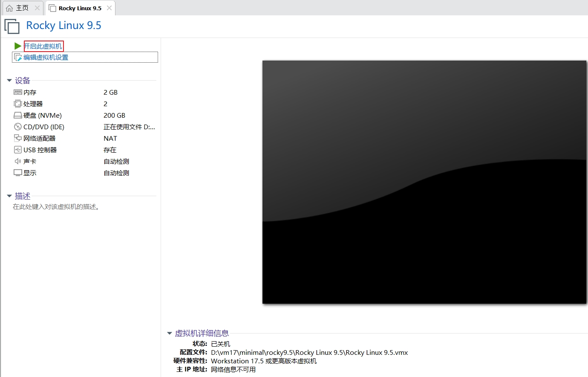
Task: Click 自动检测 value for display
Action: click(x=116, y=173)
